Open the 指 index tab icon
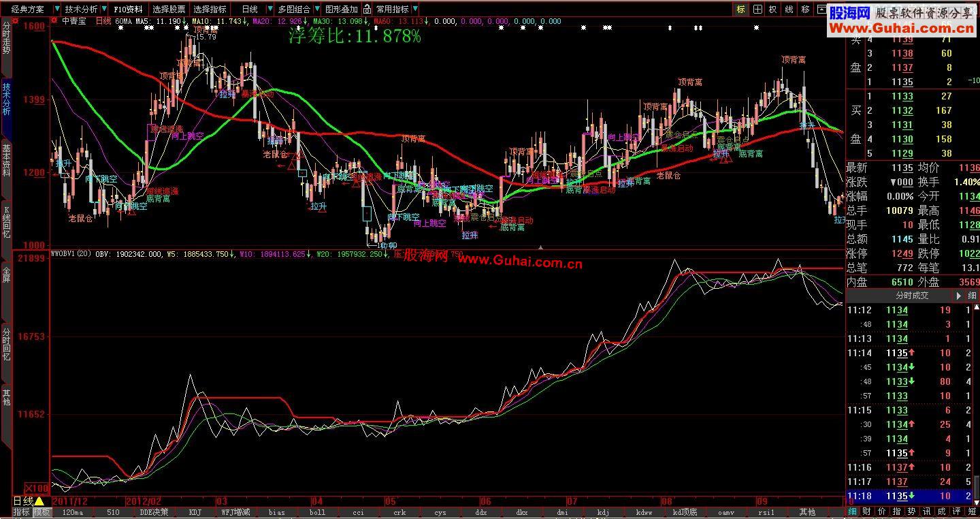This screenshot has height=519, width=980. tap(896, 511)
